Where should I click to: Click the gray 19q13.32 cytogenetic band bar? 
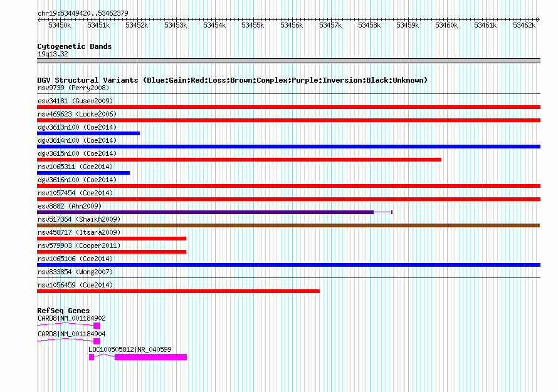(288, 61)
